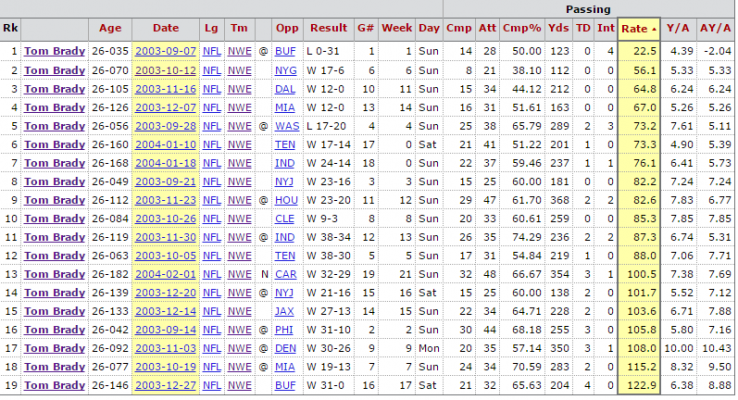Select the 74.29 completion percentage value
738x400 pixels.
[527, 238]
